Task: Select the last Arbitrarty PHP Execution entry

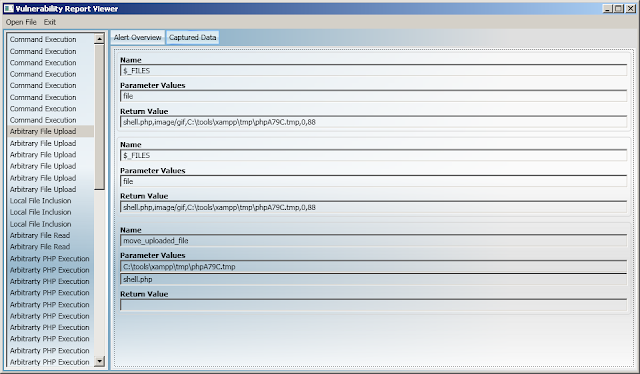Action: (x=51, y=362)
